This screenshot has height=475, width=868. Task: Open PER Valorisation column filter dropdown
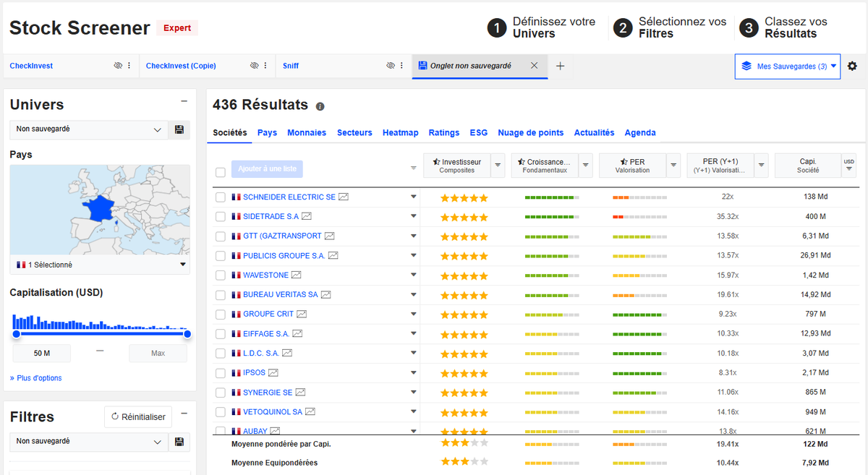click(x=674, y=166)
